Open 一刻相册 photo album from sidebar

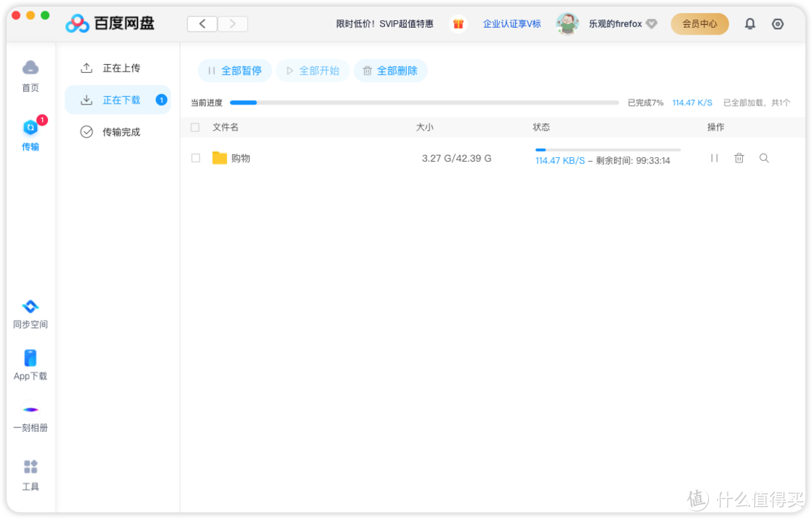(x=30, y=416)
